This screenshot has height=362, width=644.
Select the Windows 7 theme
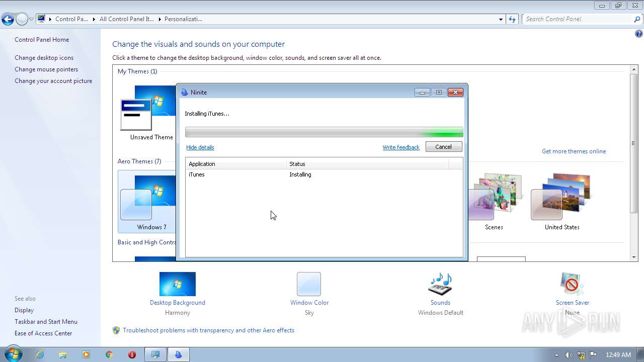tap(147, 202)
